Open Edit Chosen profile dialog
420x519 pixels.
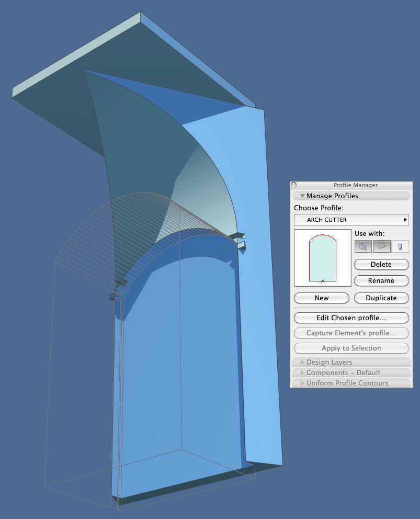coord(351,318)
